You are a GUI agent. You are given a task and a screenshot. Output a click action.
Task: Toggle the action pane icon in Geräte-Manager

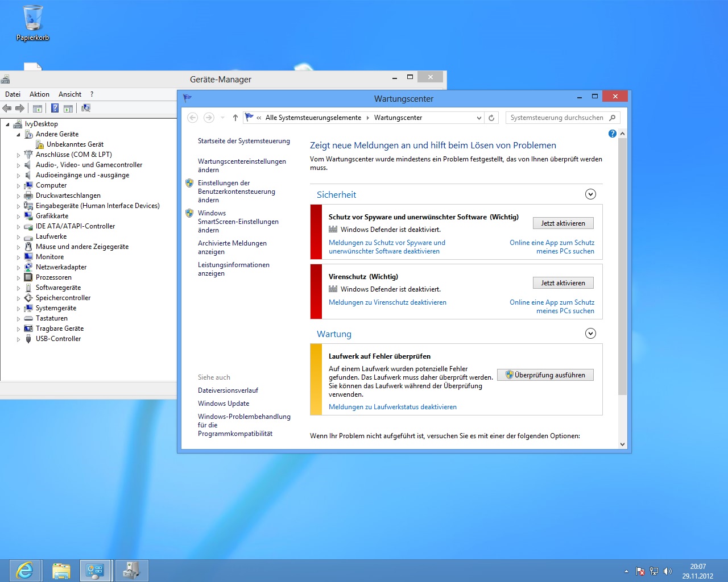(68, 108)
